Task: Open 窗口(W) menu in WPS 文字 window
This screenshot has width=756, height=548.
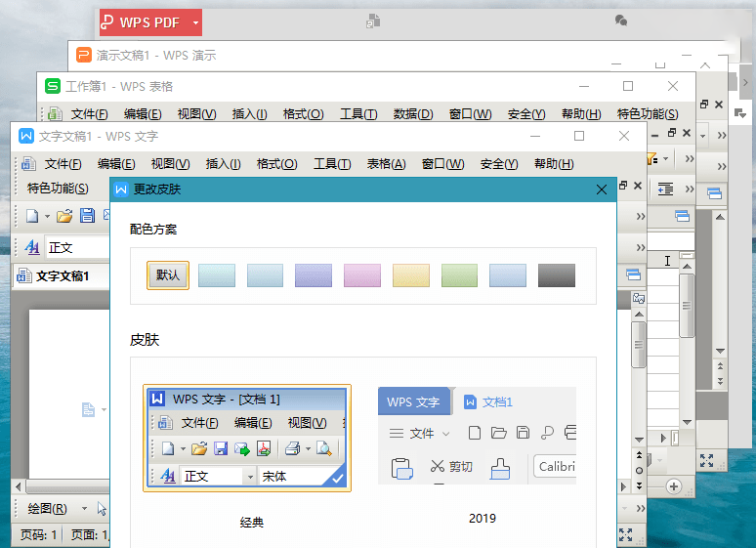Action: [442, 164]
